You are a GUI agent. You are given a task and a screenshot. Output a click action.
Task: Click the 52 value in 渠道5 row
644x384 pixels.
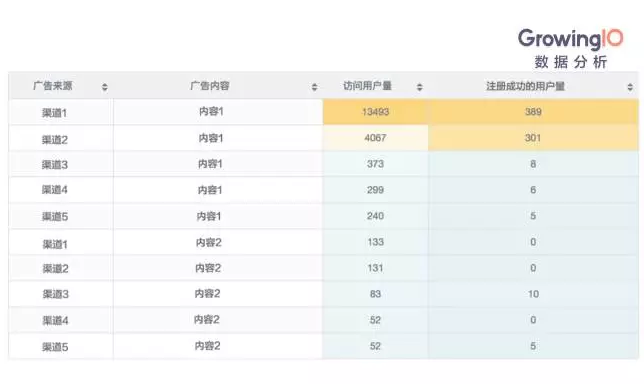[375, 346]
